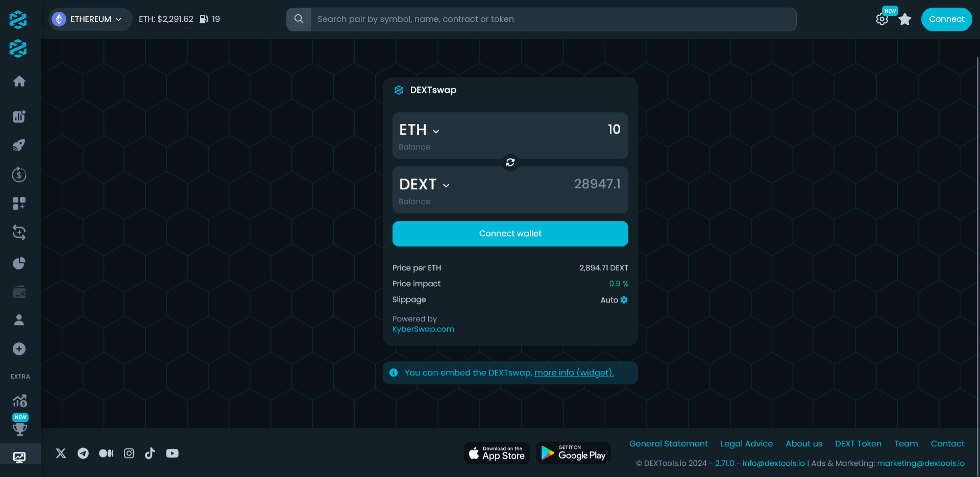Click the plus circle sidebar icon

pyautogui.click(x=19, y=349)
